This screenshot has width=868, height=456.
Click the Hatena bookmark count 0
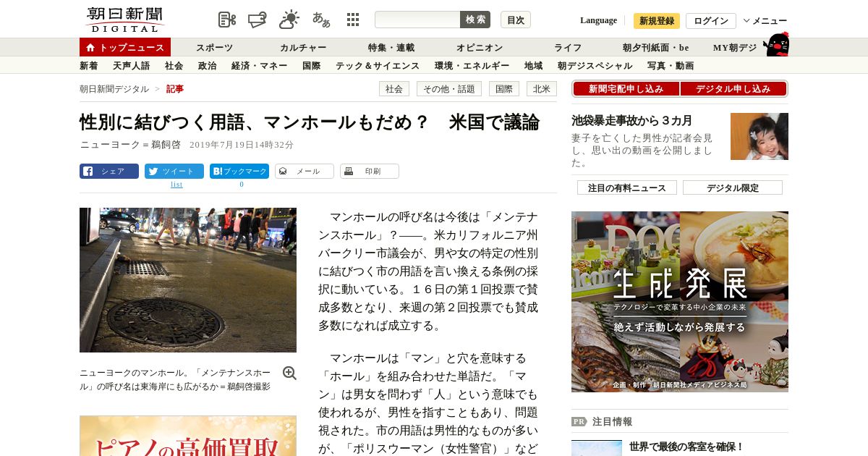pyautogui.click(x=242, y=185)
